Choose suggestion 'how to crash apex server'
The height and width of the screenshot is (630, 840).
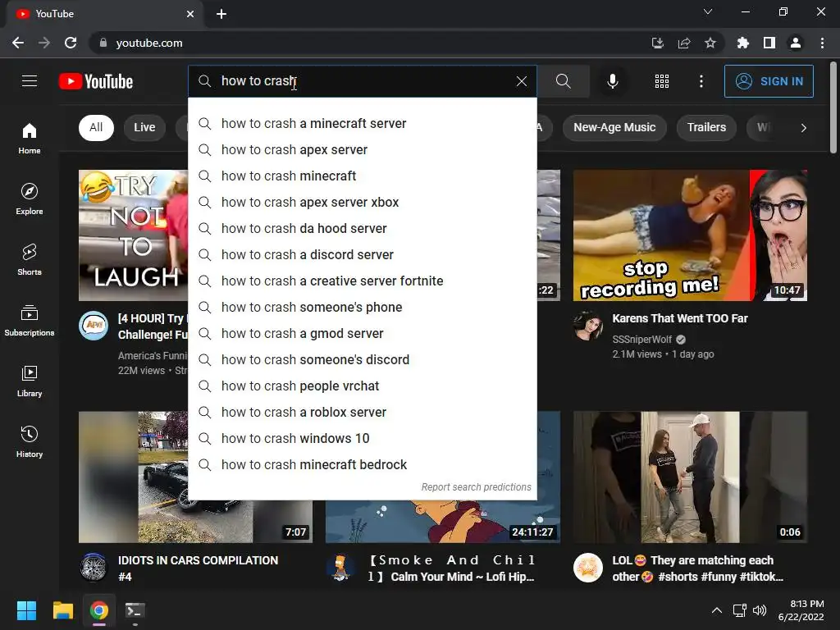point(362,149)
